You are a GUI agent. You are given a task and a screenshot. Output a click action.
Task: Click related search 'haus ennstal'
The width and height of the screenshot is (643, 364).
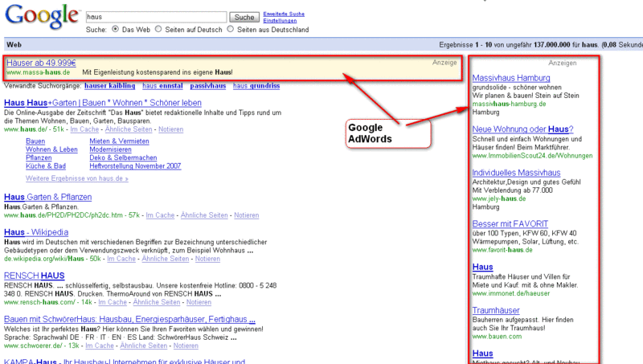click(x=163, y=86)
